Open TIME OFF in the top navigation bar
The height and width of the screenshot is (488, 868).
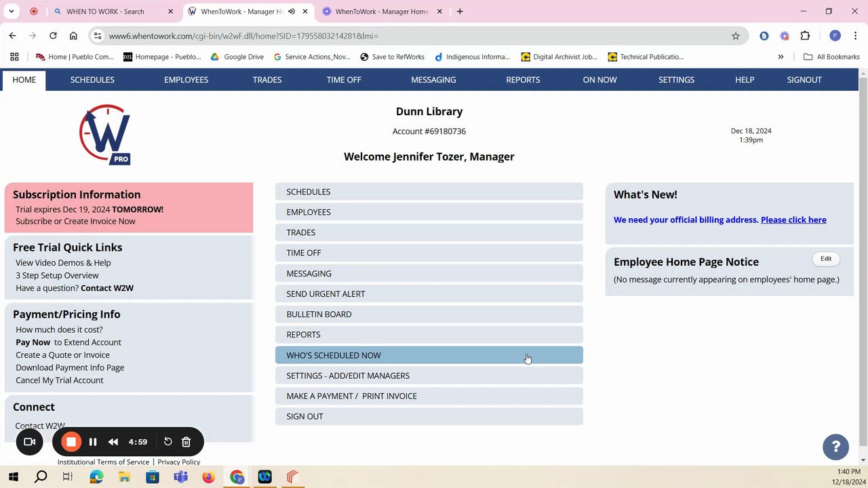(x=344, y=80)
